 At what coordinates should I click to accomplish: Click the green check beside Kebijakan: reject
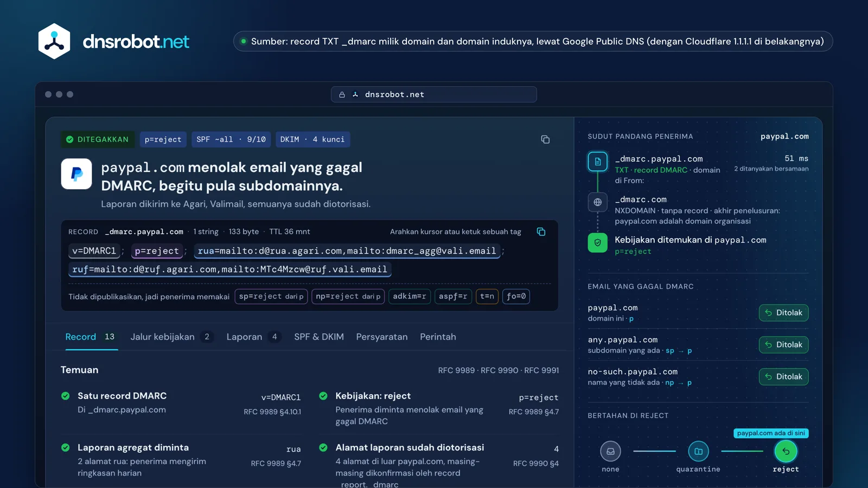point(323,396)
